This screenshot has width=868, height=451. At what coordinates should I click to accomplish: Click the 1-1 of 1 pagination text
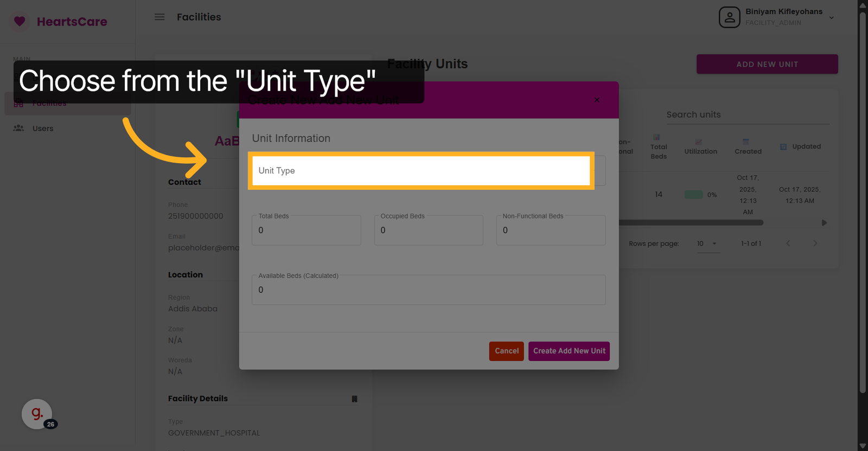pos(751,243)
